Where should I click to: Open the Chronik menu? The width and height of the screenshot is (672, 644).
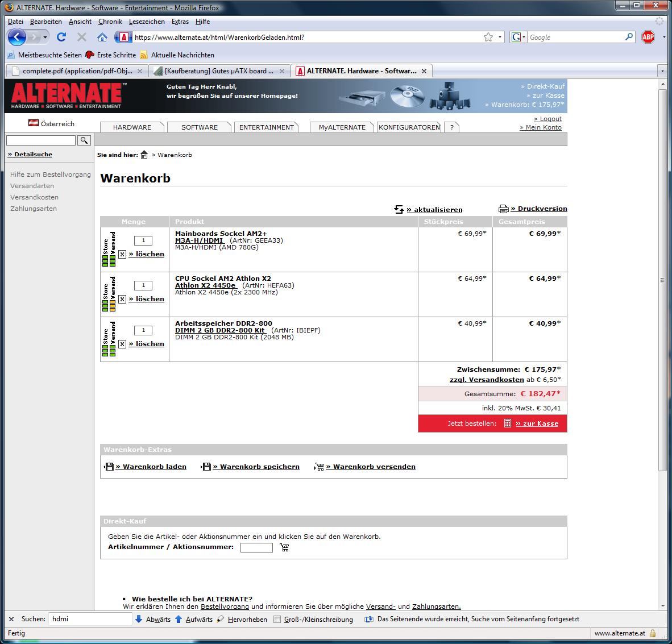coord(110,22)
